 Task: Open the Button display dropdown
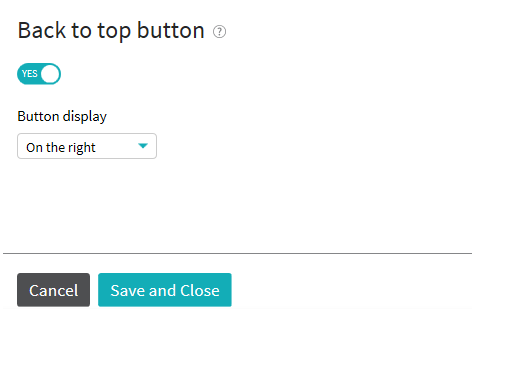87,146
